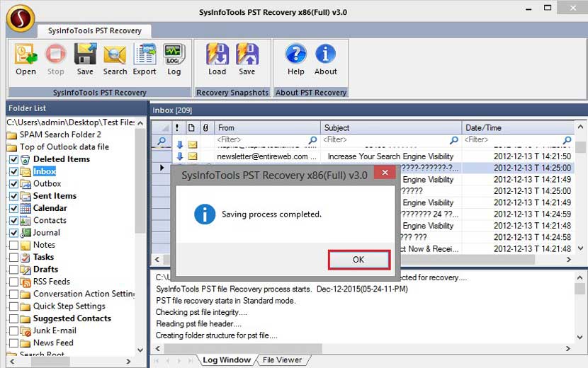Click importance column header icon
This screenshot has width=588, height=368.
(177, 128)
